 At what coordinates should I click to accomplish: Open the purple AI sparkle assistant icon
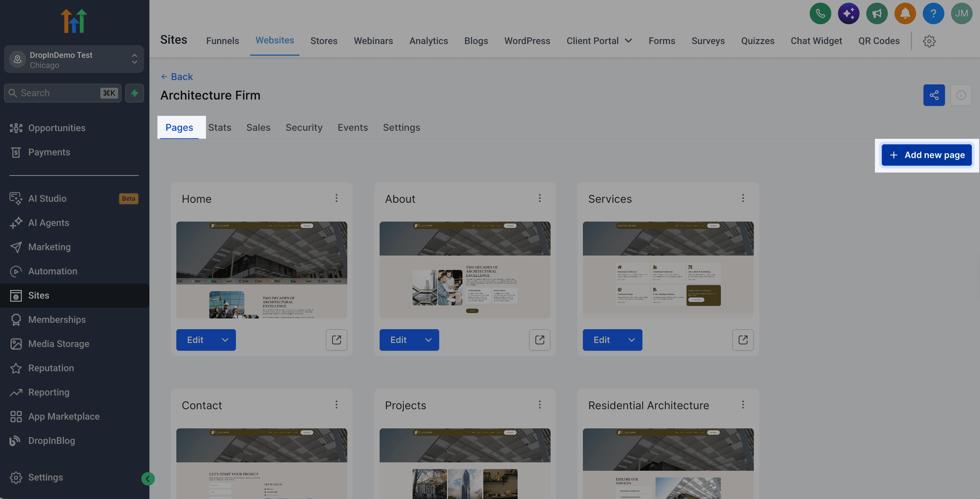point(848,13)
